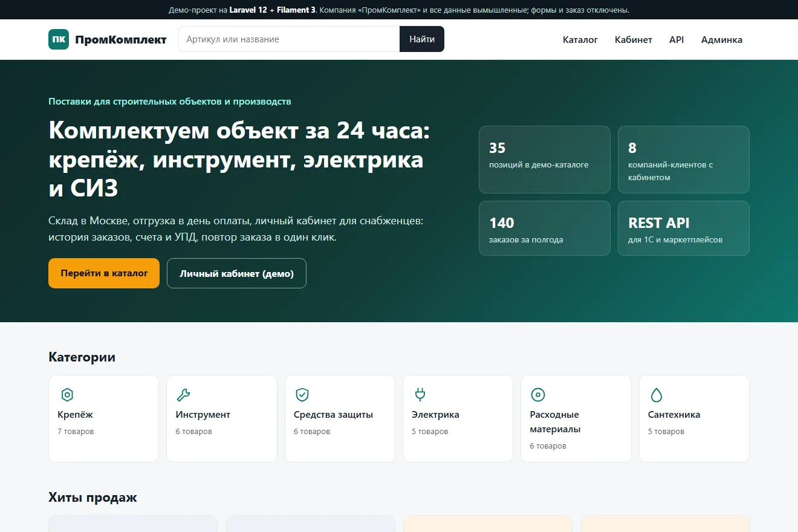Select the Инструмент category title
The image size is (798, 532).
point(203,415)
